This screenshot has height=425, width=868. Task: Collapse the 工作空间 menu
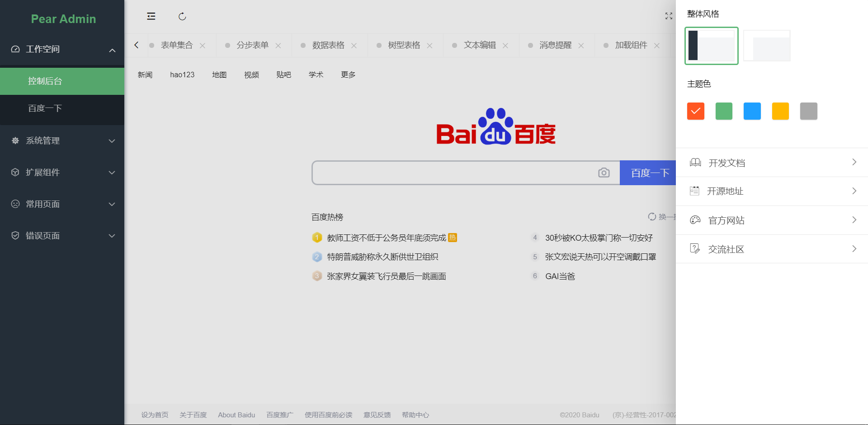[x=112, y=50]
